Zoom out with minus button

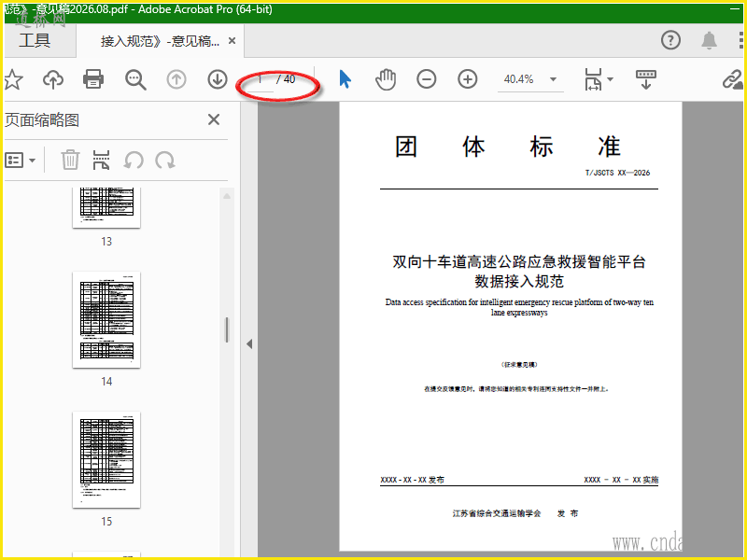(x=427, y=79)
